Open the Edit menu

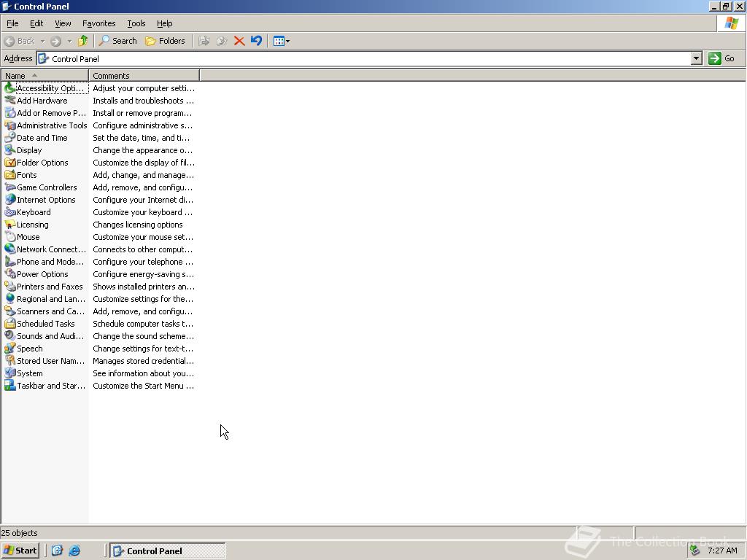click(x=36, y=23)
